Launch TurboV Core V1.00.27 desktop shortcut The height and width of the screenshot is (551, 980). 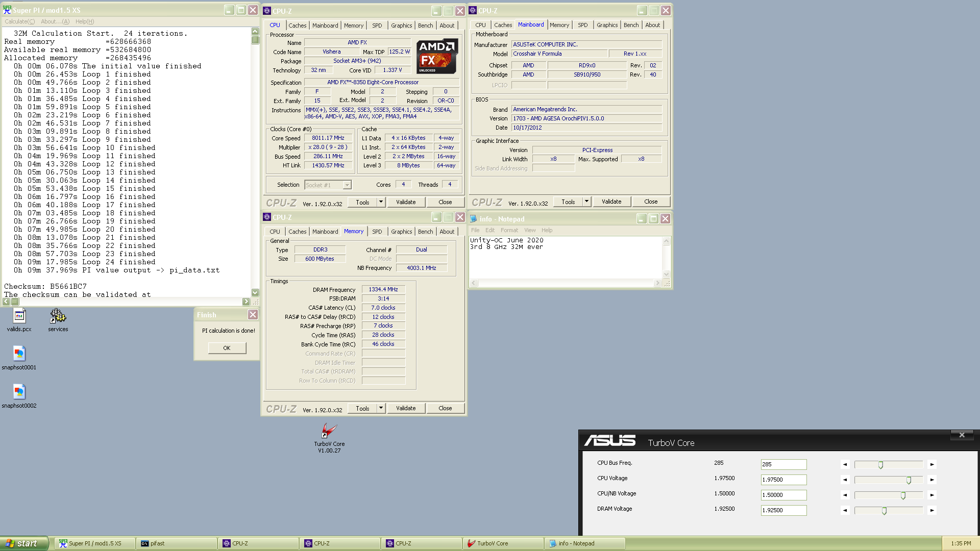[329, 438]
